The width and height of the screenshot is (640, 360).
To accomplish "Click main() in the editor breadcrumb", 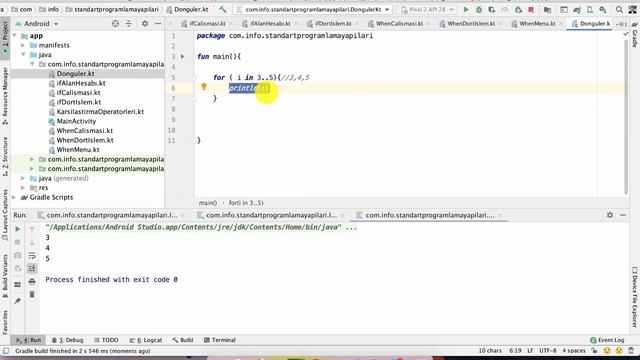I will click(208, 203).
